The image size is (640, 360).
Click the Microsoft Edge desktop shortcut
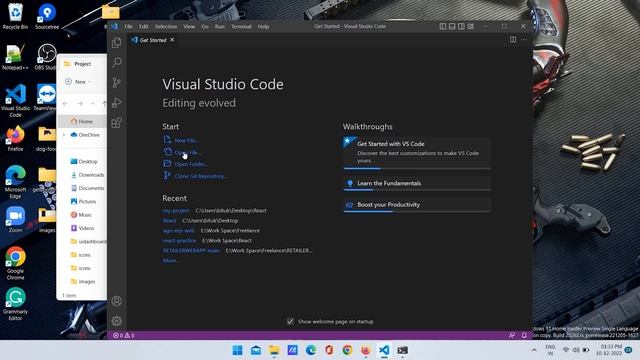(x=16, y=182)
